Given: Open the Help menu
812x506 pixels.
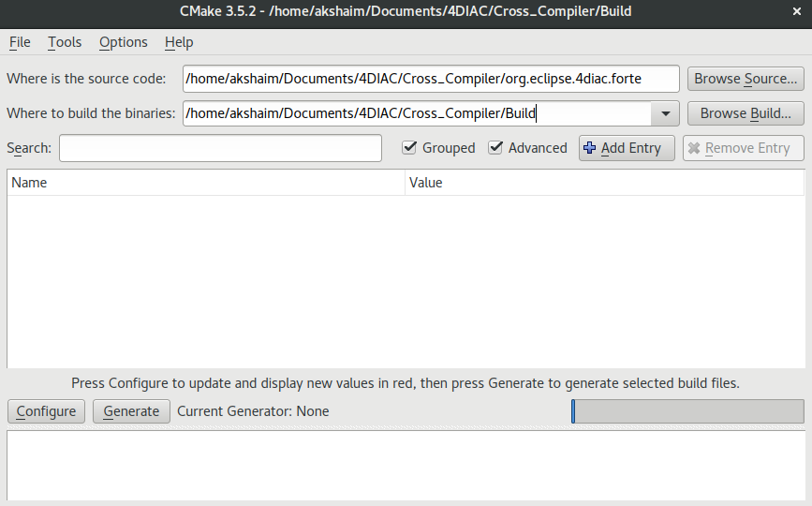Looking at the screenshot, I should point(179,42).
